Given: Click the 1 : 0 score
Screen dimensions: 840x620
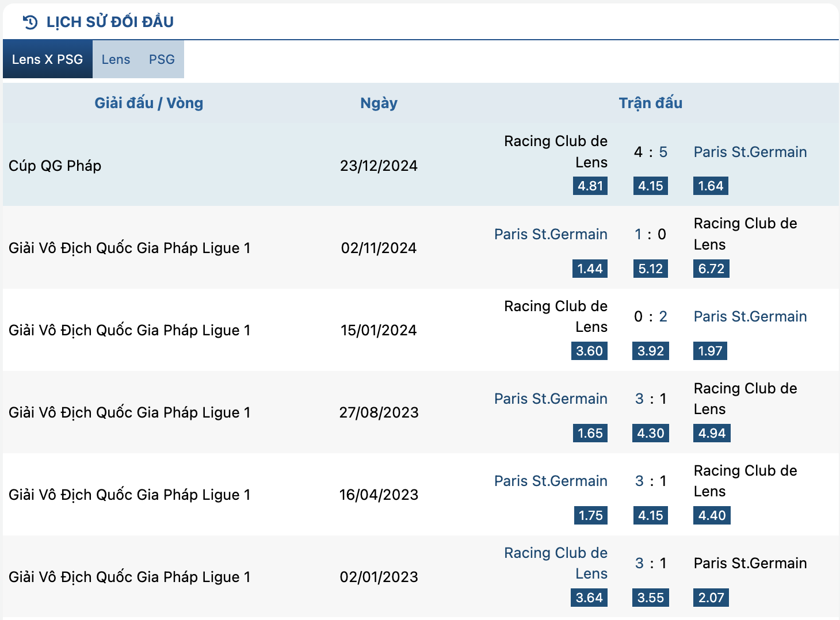Looking at the screenshot, I should 651,234.
